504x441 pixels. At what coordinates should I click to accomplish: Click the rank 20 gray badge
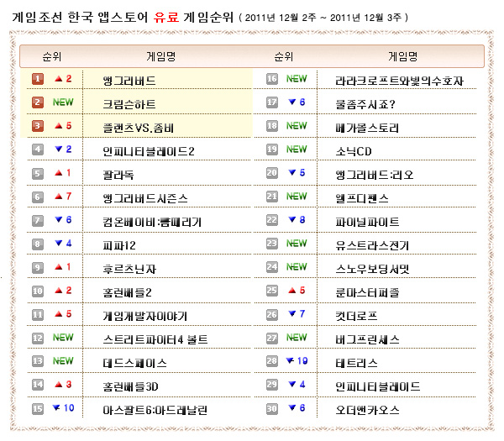[272, 173]
